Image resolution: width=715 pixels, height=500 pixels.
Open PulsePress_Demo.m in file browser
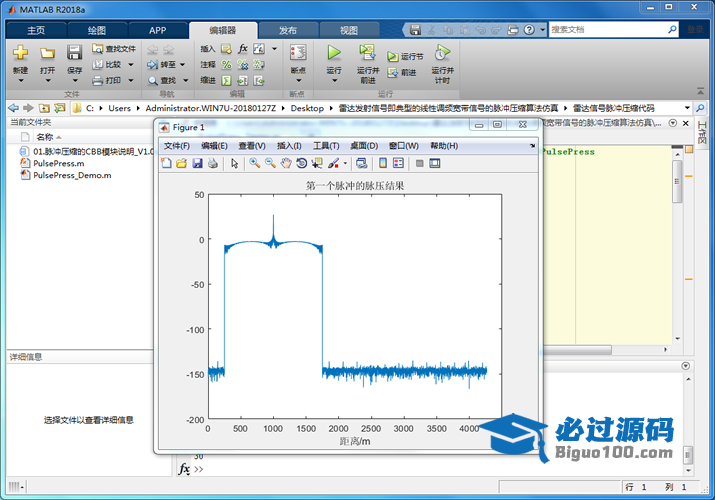72,174
